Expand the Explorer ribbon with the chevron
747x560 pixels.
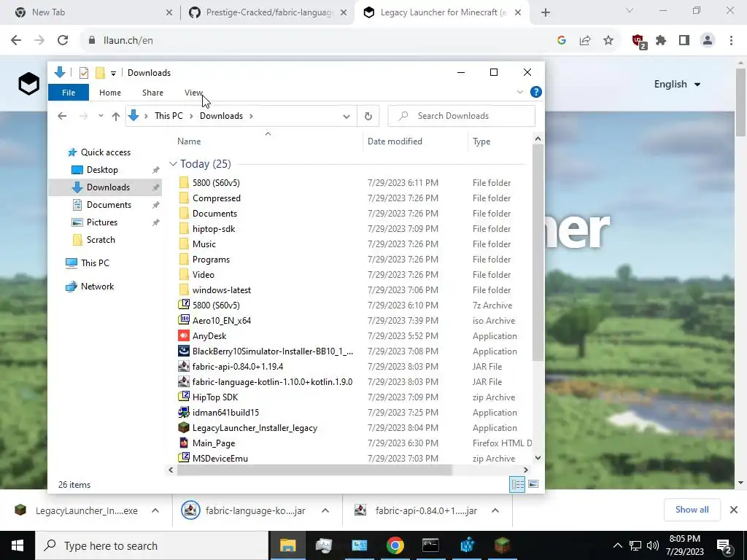(519, 92)
